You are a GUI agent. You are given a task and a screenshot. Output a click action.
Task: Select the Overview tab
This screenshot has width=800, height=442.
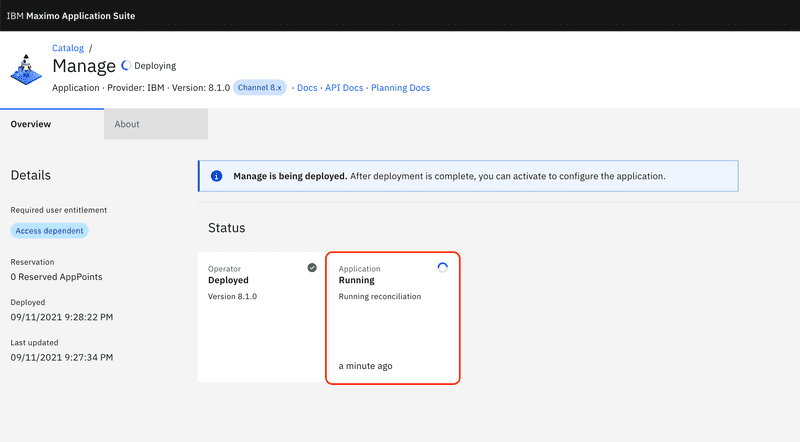pyautogui.click(x=52, y=124)
